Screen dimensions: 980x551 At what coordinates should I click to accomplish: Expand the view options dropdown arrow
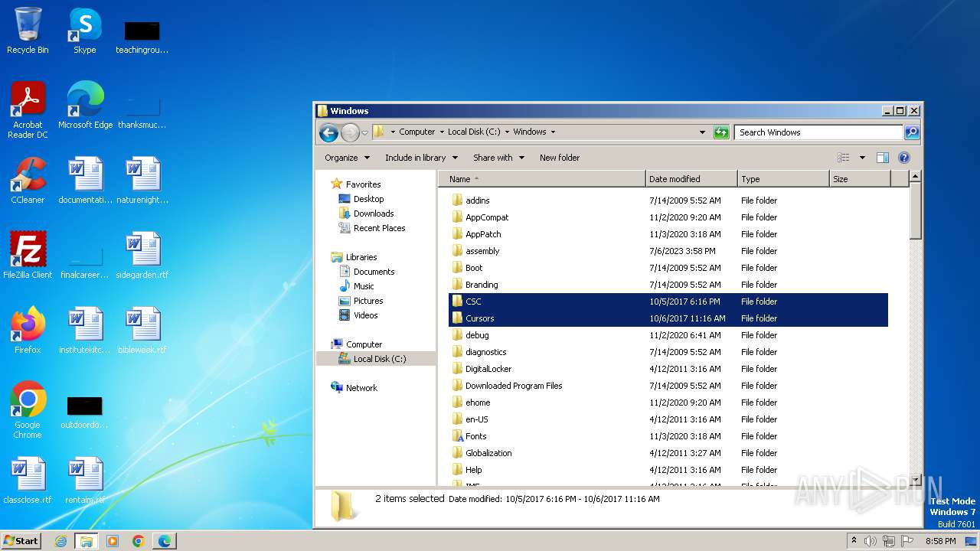tap(862, 158)
